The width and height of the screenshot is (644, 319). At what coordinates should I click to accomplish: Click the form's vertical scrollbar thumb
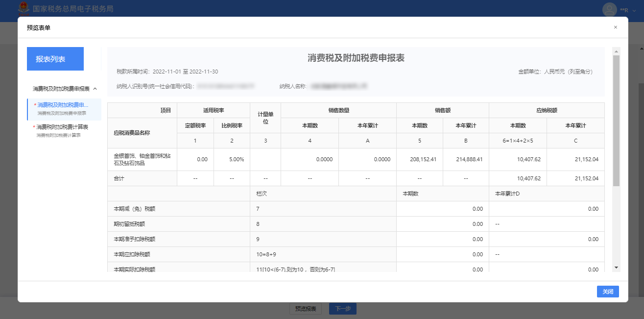pos(616,120)
